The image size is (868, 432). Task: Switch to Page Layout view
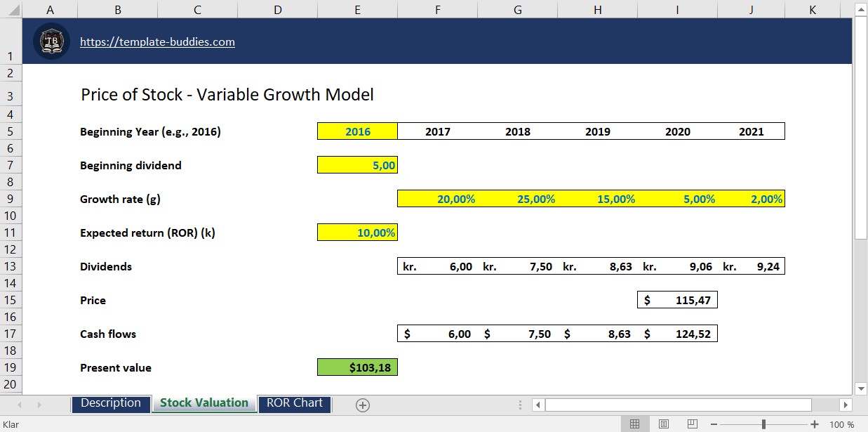tap(663, 423)
